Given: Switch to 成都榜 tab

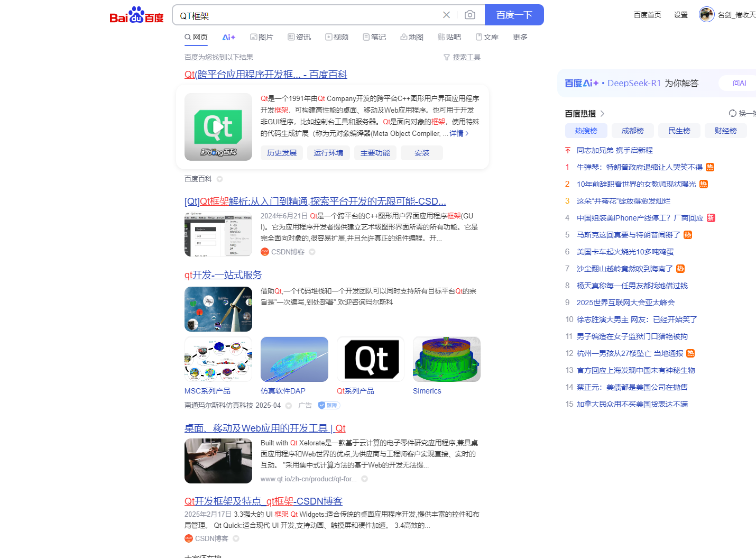Looking at the screenshot, I should (x=633, y=131).
